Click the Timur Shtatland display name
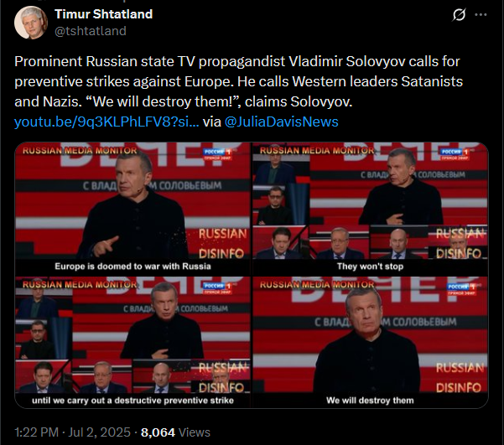Viewport: 504px width, 445px height. [103, 14]
